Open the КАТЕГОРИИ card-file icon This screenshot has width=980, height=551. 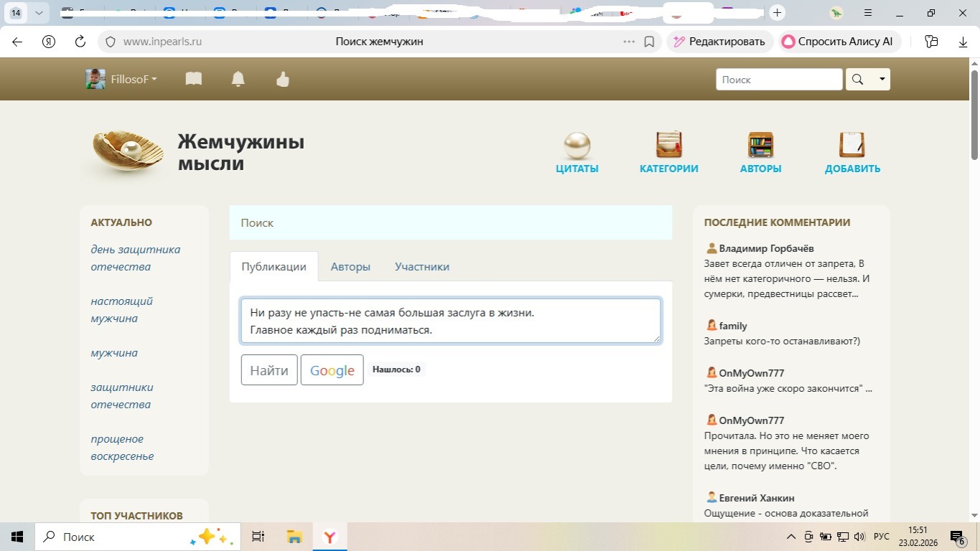[x=668, y=143]
